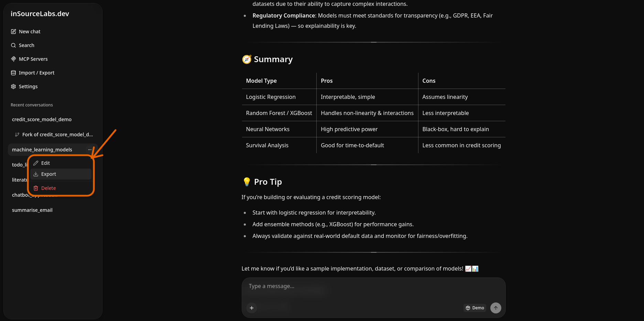644x321 pixels.
Task: Open the Demo model selector
Action: tap(475, 308)
